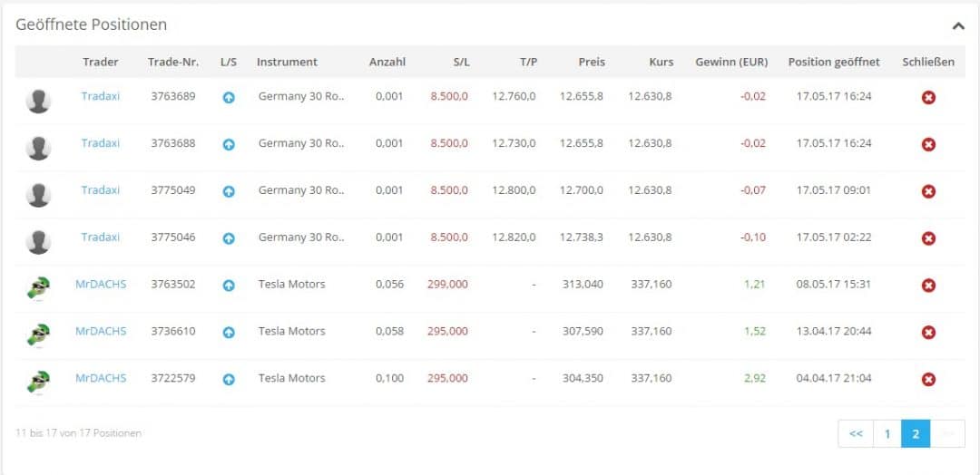Viewport: 980px width, 475px height.
Task: Sort by Gewinn (EUR) column header
Action: [x=731, y=62]
